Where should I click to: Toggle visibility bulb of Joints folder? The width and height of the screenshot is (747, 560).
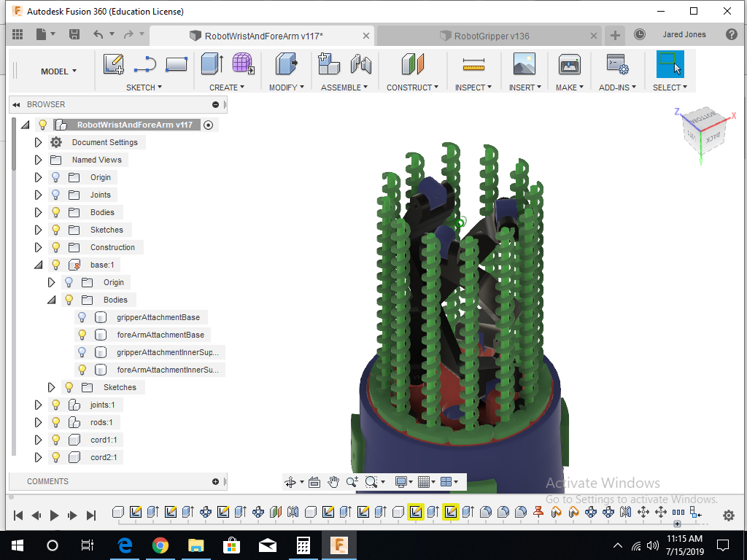(55, 195)
